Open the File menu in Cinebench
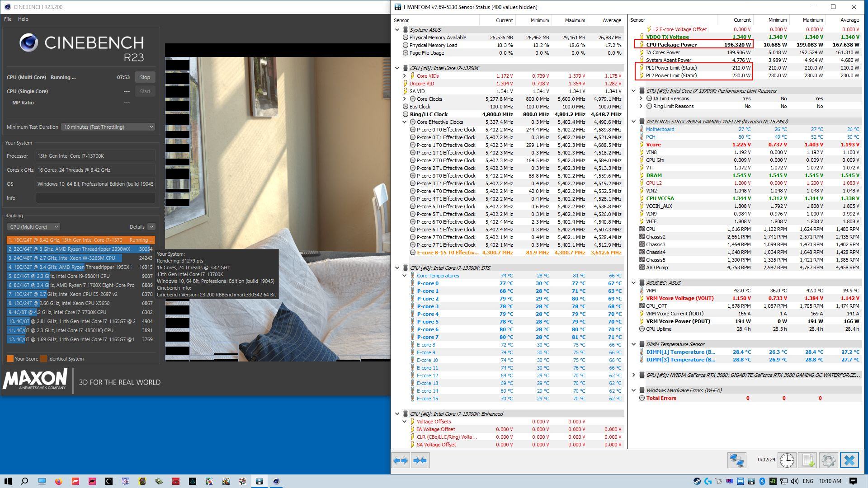This screenshot has height=488, width=868. click(8, 19)
